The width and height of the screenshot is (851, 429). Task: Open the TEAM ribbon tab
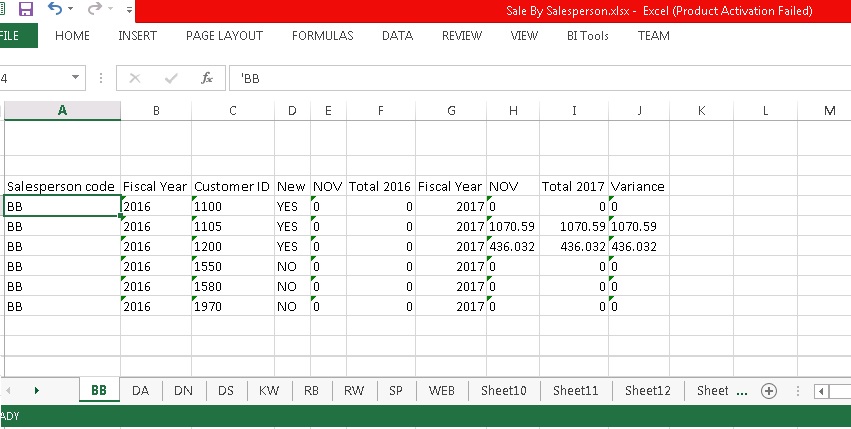(653, 36)
